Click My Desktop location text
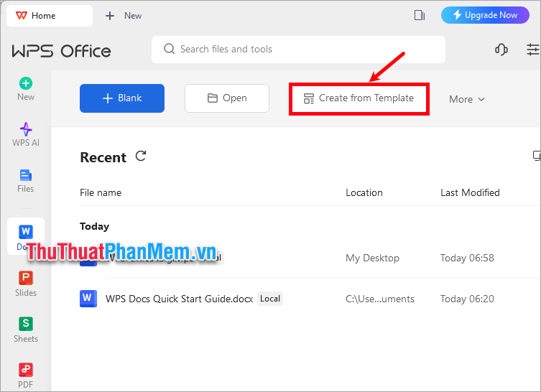Image resolution: width=541 pixels, height=392 pixels. tap(372, 258)
